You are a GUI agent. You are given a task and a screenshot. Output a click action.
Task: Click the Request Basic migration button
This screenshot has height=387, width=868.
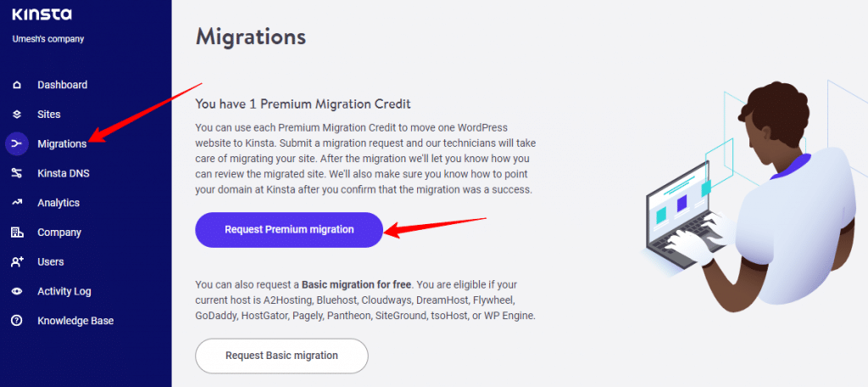tap(281, 356)
